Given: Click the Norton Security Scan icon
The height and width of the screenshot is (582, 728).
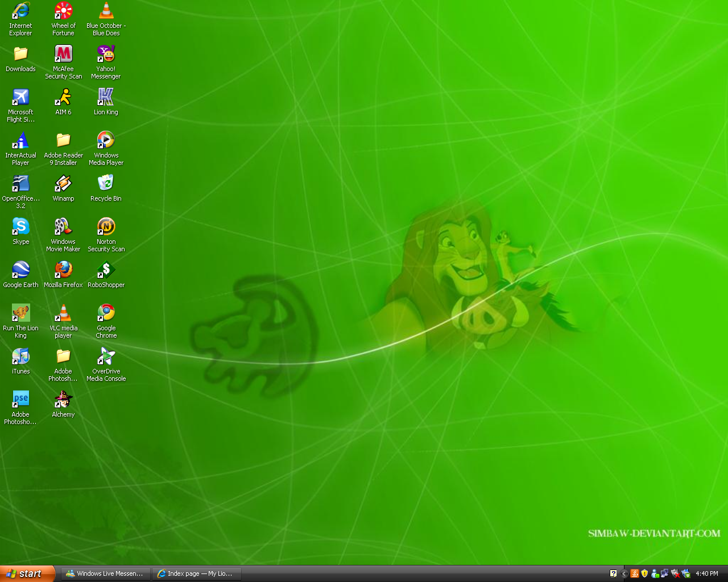Looking at the screenshot, I should 106,227.
